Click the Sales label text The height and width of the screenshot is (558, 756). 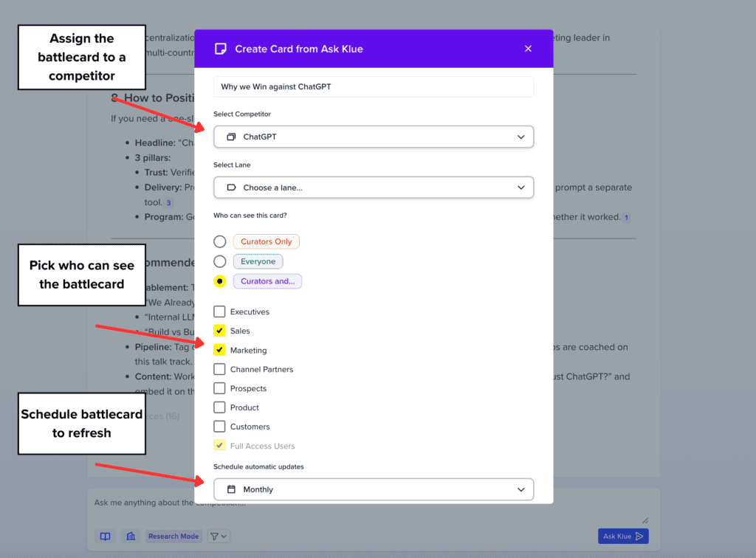240,331
